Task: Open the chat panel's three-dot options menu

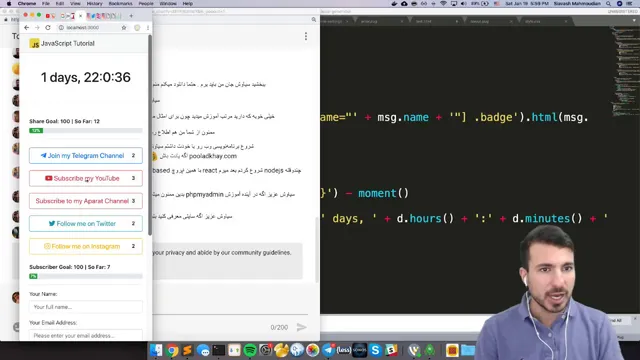Action: pos(306,37)
